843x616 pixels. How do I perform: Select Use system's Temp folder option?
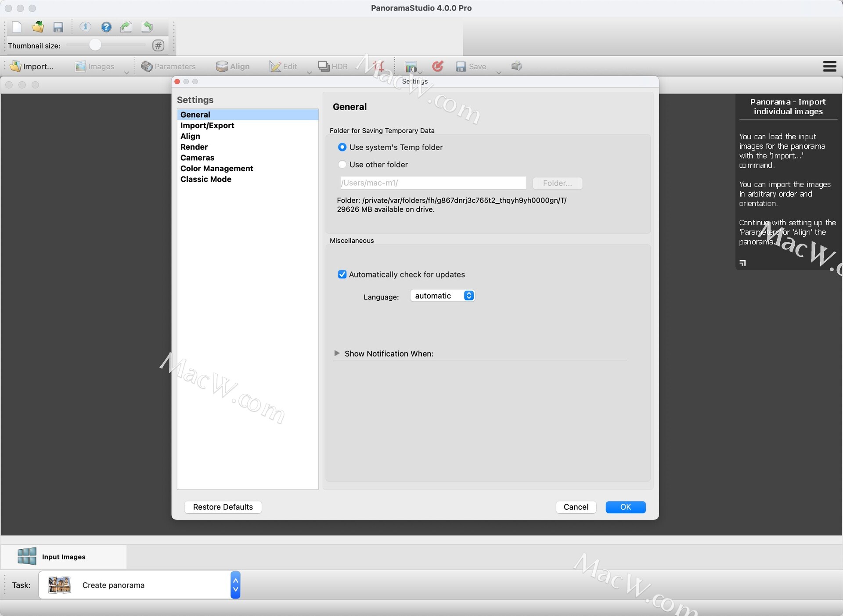(390, 147)
